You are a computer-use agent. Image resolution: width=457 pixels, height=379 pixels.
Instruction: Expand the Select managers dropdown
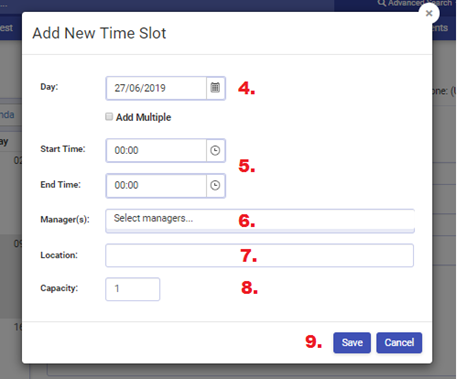tap(260, 221)
